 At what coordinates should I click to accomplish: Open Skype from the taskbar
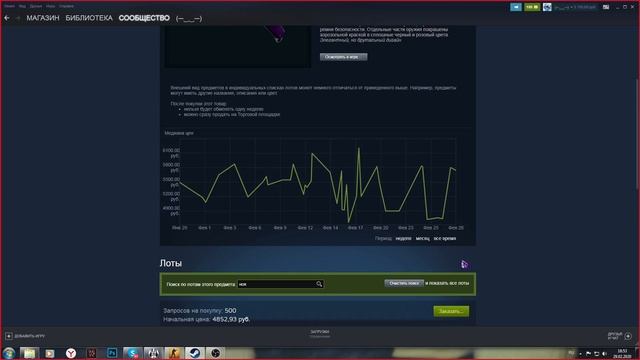click(133, 353)
